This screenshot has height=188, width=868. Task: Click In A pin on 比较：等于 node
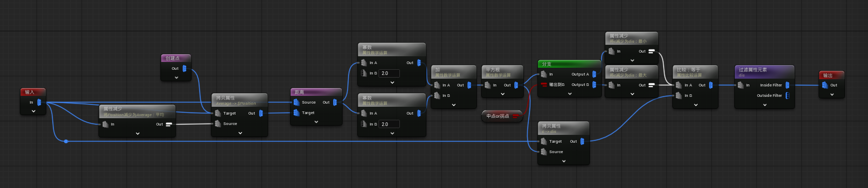tap(678, 85)
